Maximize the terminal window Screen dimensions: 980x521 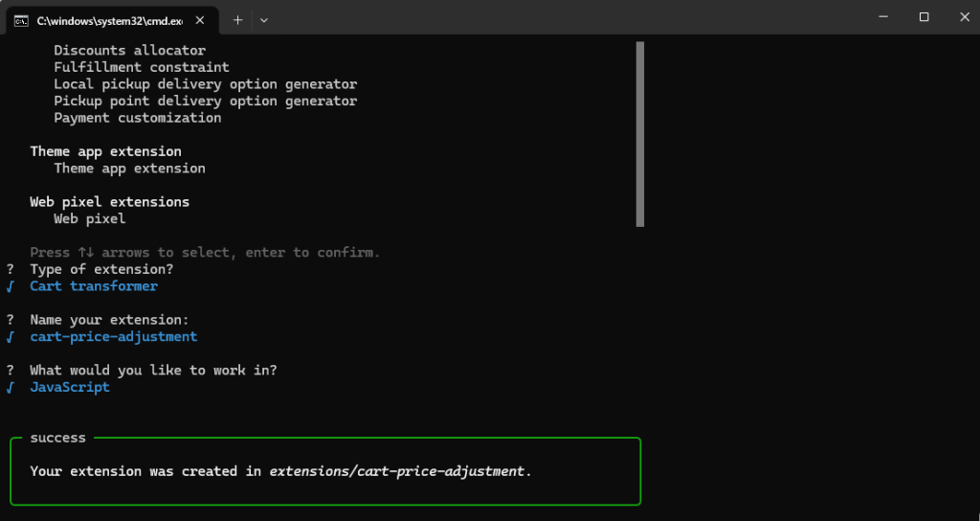coord(924,17)
